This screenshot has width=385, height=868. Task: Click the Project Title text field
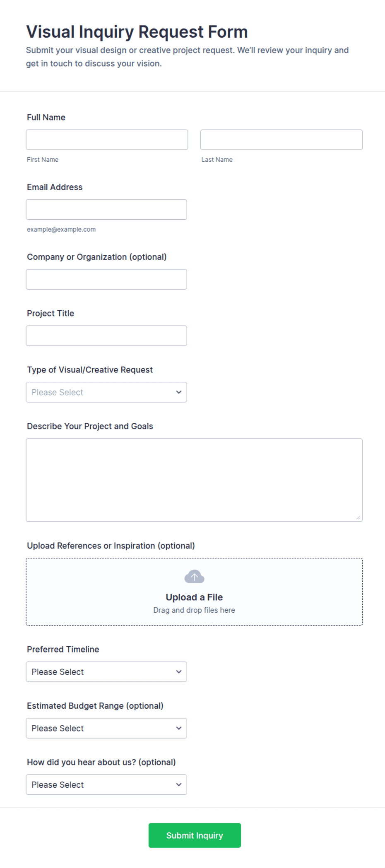[x=106, y=336]
